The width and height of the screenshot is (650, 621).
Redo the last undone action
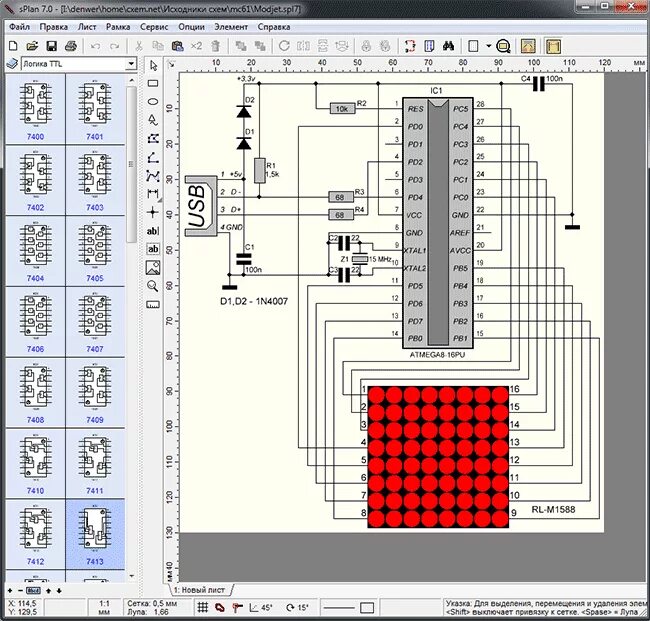114,46
